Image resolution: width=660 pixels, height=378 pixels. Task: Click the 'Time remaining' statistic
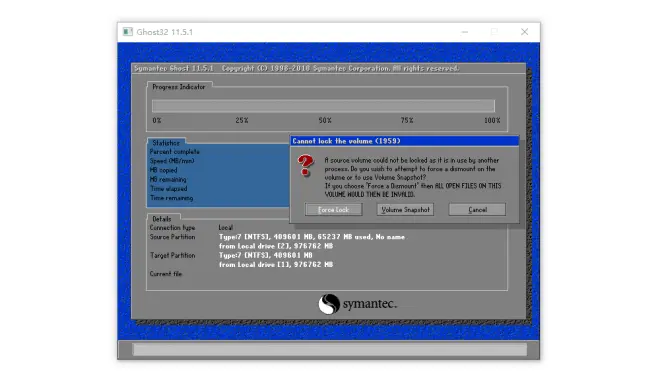point(171,198)
